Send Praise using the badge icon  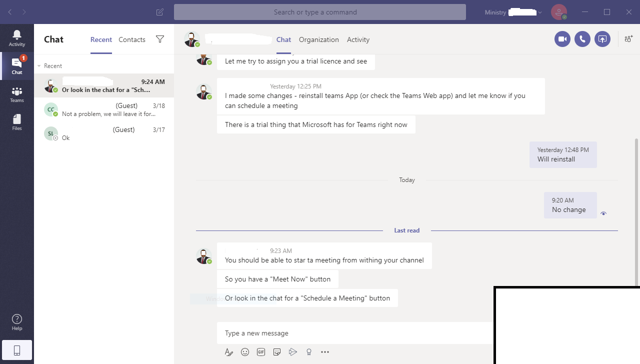tap(309, 351)
